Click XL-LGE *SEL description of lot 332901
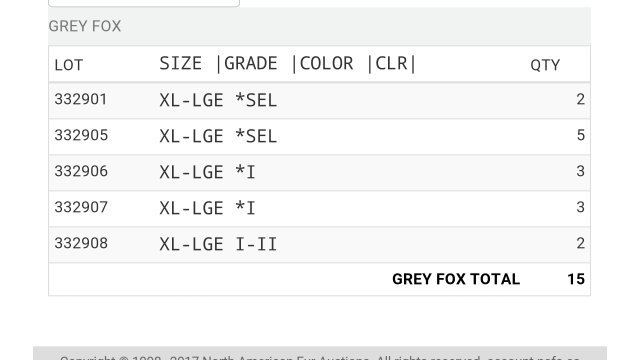The height and width of the screenshot is (360, 640). 218,100
